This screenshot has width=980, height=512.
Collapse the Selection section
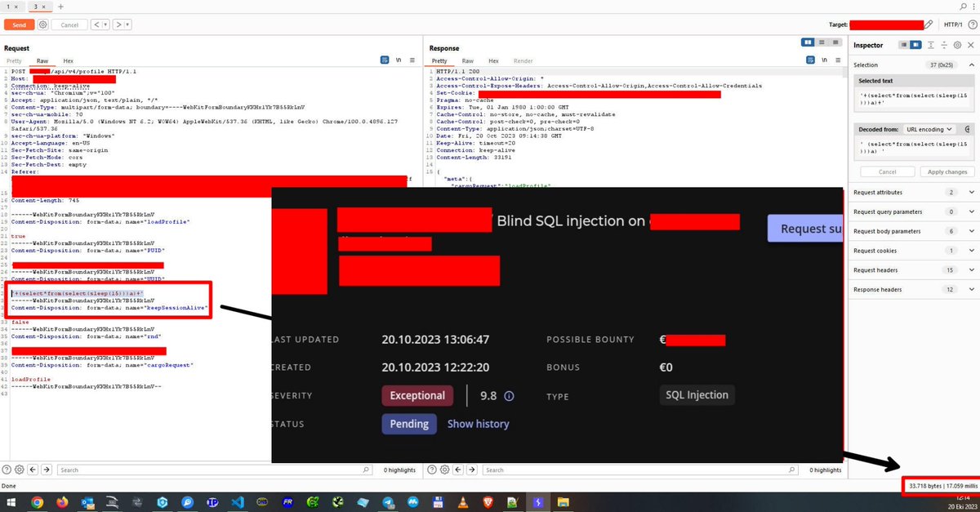[x=970, y=65]
